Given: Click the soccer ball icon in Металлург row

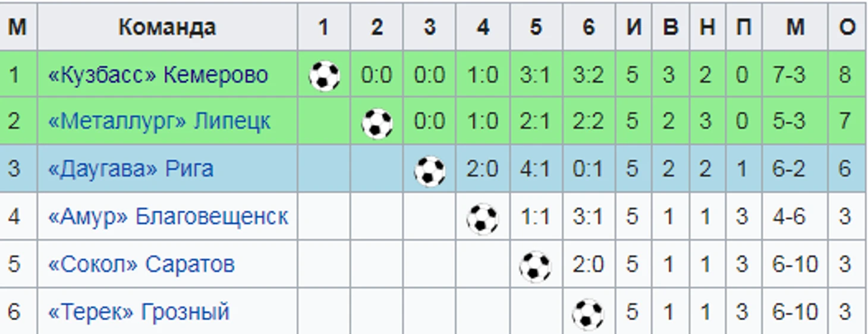Looking at the screenshot, I should coord(377,124).
